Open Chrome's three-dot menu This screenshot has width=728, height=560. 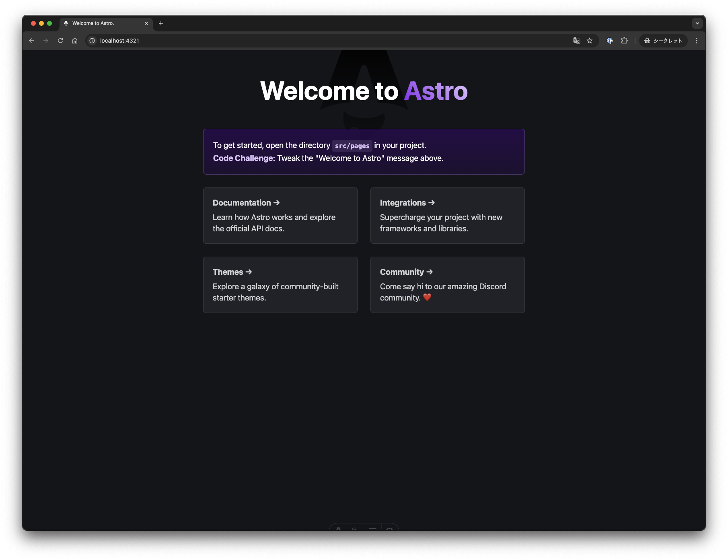point(697,41)
